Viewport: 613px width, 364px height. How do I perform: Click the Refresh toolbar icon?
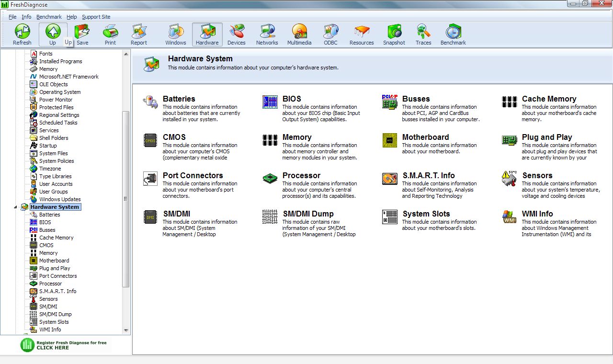(x=22, y=34)
